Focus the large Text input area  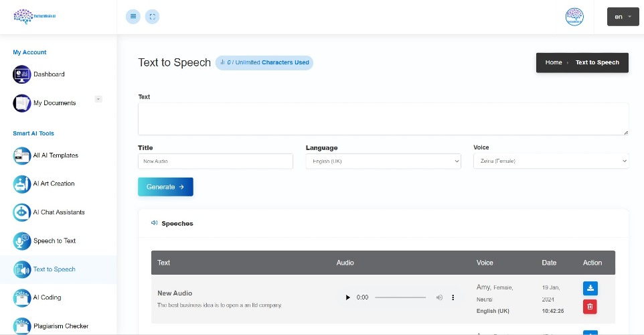tap(383, 119)
